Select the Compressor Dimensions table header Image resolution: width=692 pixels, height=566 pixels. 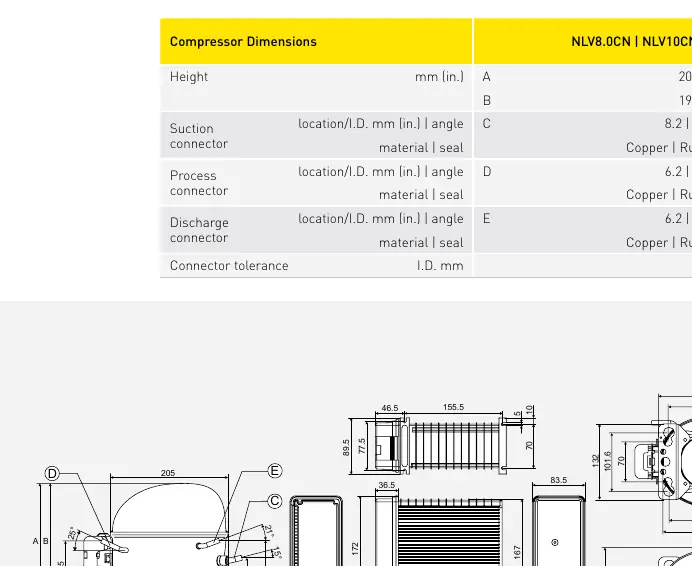[x=243, y=42]
